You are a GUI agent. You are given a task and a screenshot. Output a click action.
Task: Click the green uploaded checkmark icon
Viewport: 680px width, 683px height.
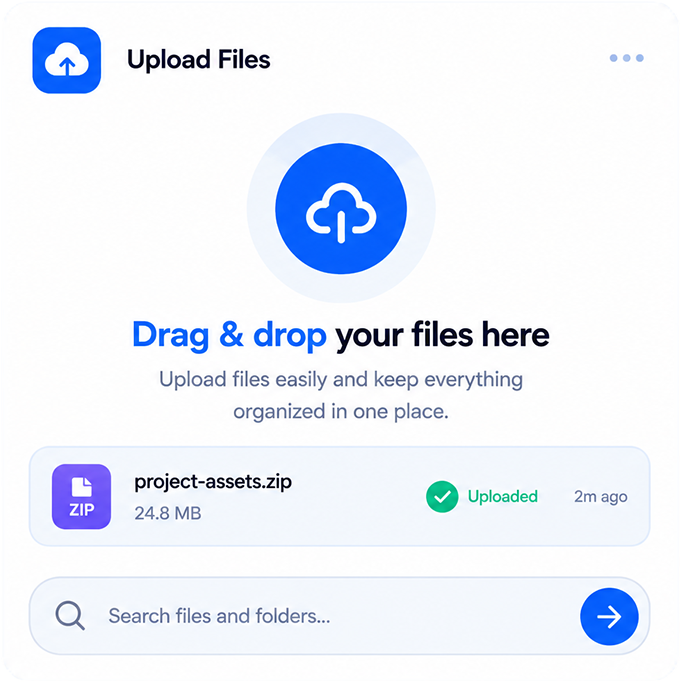[x=442, y=497]
